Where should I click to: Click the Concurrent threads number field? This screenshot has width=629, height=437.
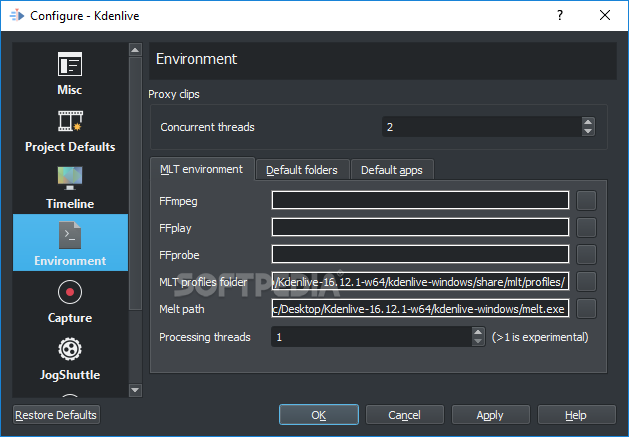click(481, 127)
